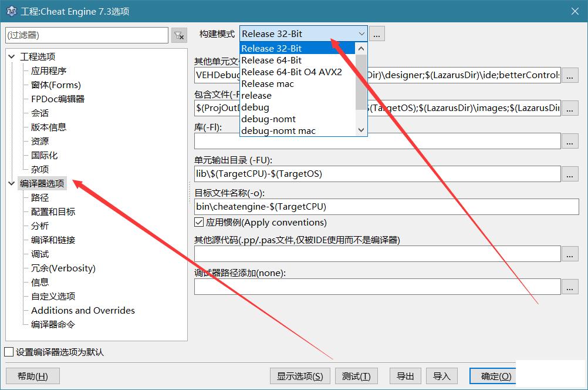Select 窗体(Forms) tree item
The image size is (588, 390).
coord(56,85)
